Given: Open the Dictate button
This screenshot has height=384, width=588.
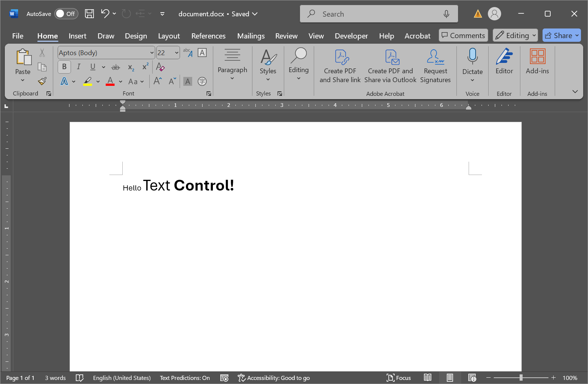Looking at the screenshot, I should click(473, 65).
